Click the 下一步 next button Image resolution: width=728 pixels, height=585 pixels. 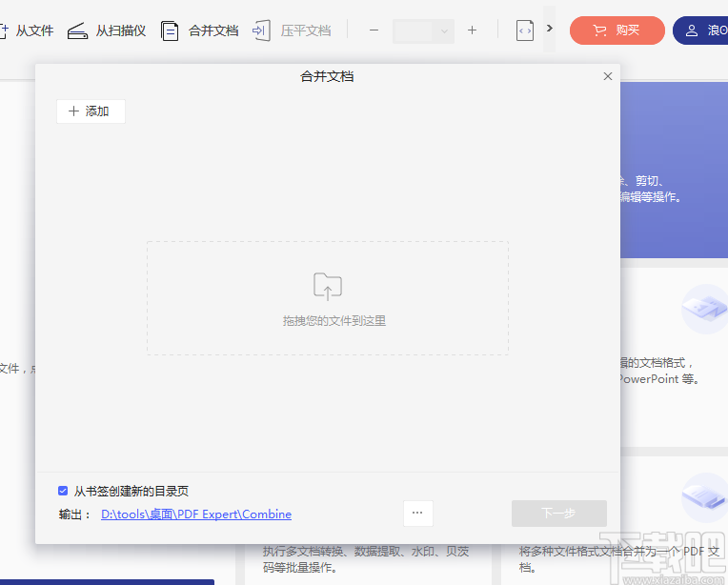pos(559,514)
